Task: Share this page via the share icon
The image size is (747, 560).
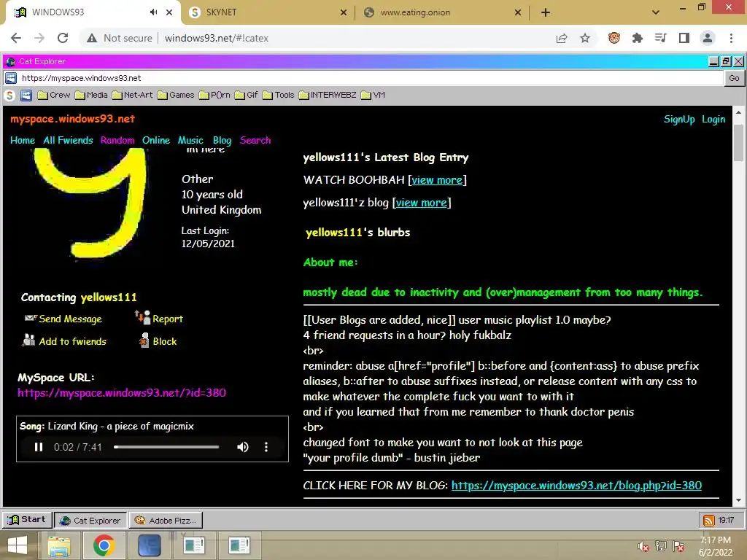Action: 562,38
